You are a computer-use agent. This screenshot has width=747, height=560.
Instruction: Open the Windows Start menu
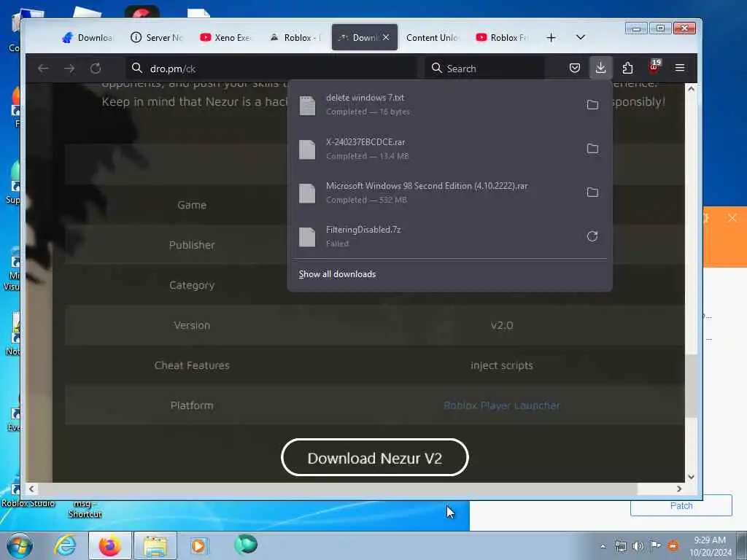pos(20,545)
